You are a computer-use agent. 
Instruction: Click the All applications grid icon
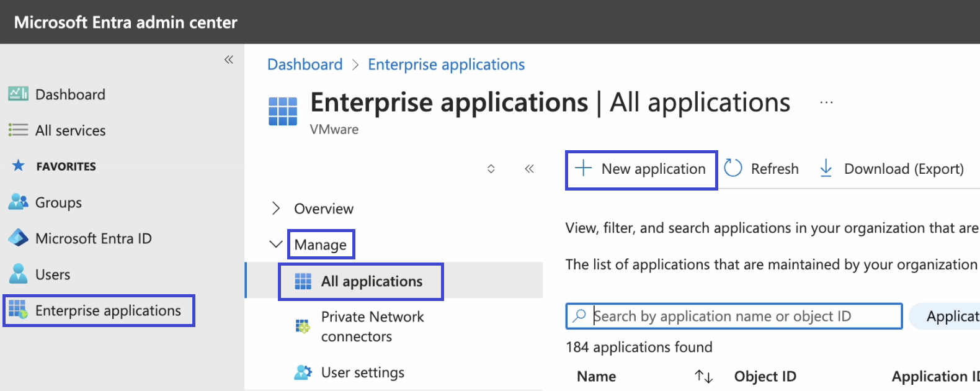303,281
